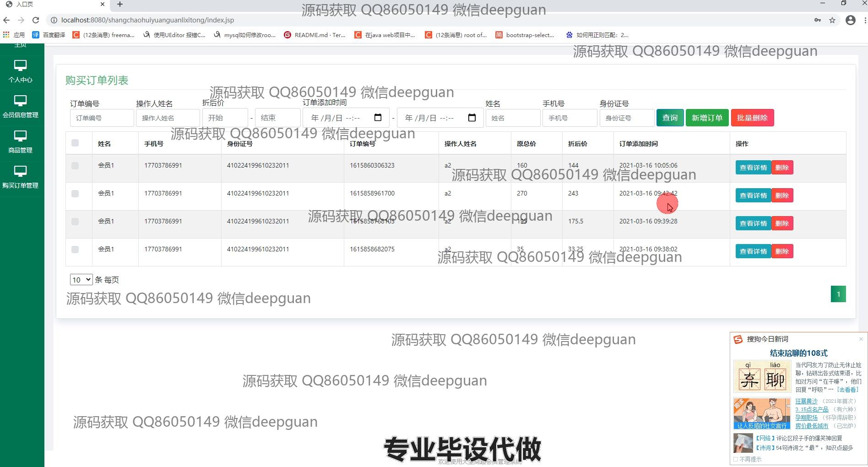View details of order 1615858961700
This screenshot has height=467, width=868.
pos(753,195)
